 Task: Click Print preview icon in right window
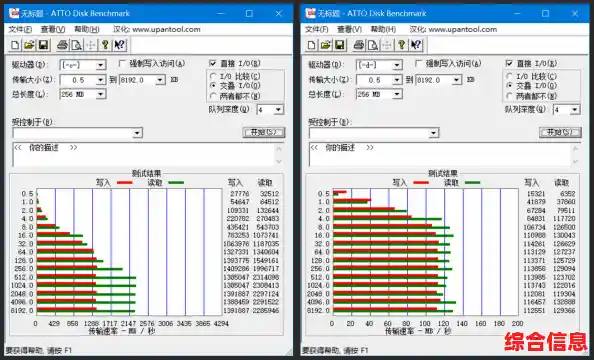373,45
